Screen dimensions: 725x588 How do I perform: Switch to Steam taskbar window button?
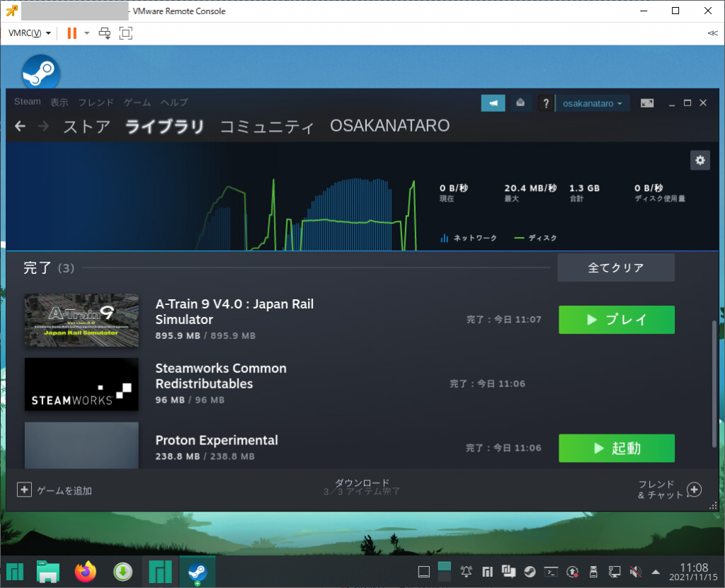(x=198, y=572)
